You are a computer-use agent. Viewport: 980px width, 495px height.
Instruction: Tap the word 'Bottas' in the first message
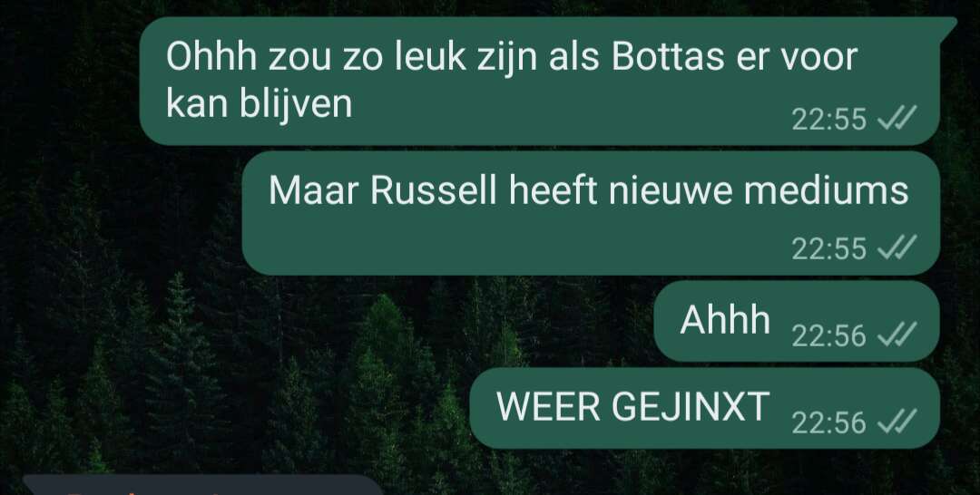click(x=668, y=57)
